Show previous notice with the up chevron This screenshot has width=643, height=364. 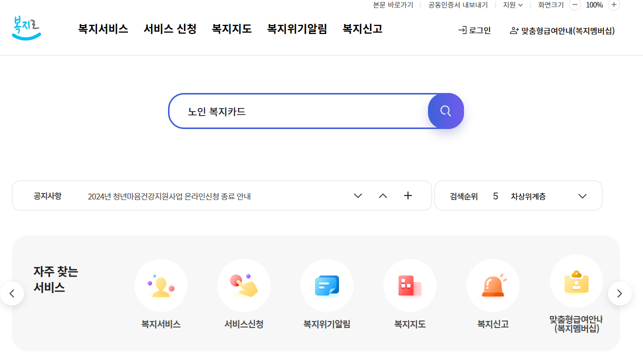coord(383,196)
